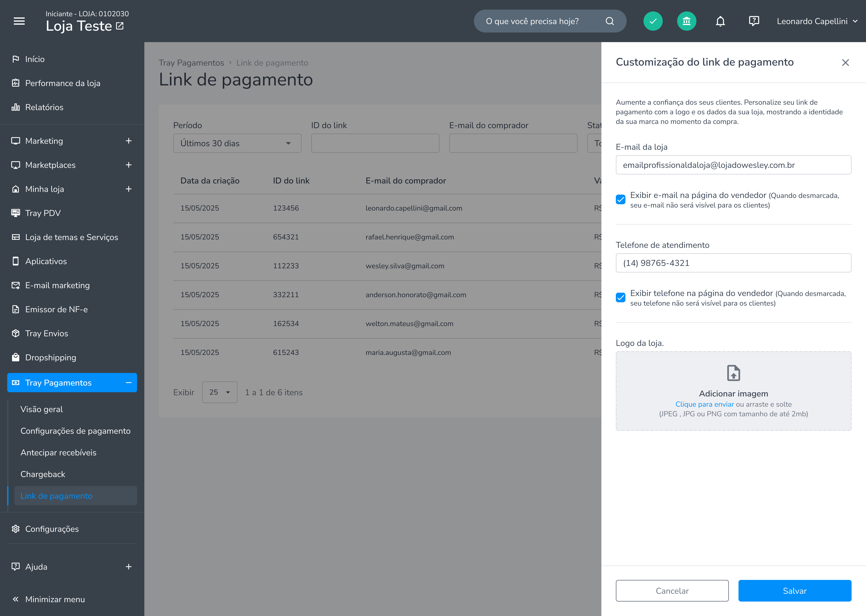Click the search magnifier icon
The image size is (866, 616).
point(610,21)
